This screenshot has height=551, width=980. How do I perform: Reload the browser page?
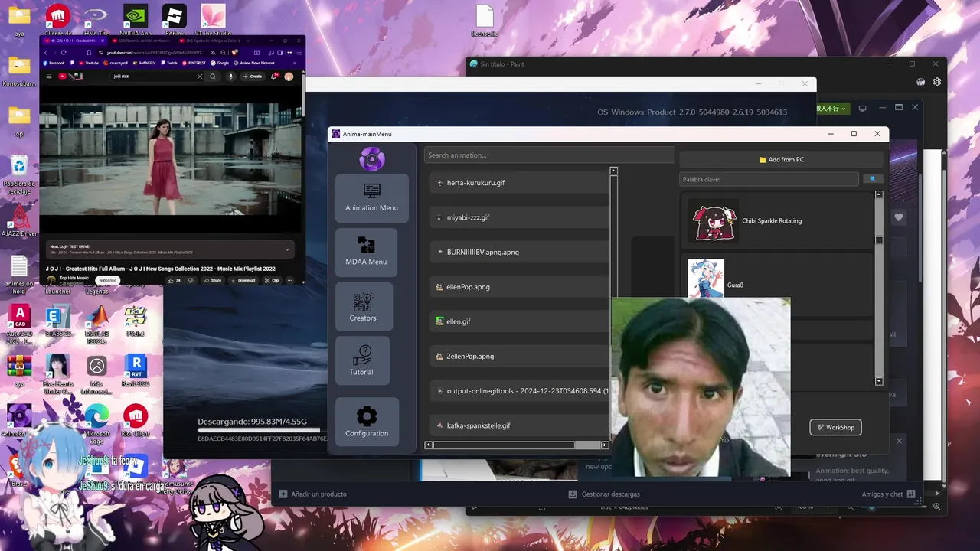click(x=64, y=53)
